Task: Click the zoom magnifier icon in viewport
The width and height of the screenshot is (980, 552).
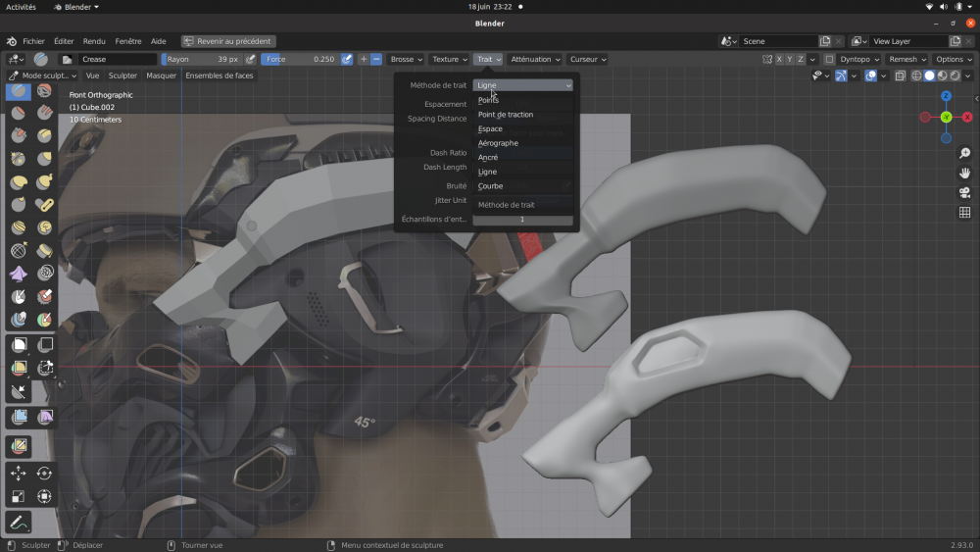Action: click(x=964, y=154)
